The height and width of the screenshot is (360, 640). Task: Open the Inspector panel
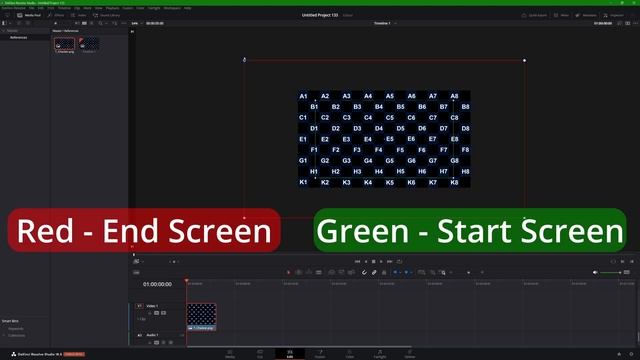click(x=613, y=15)
